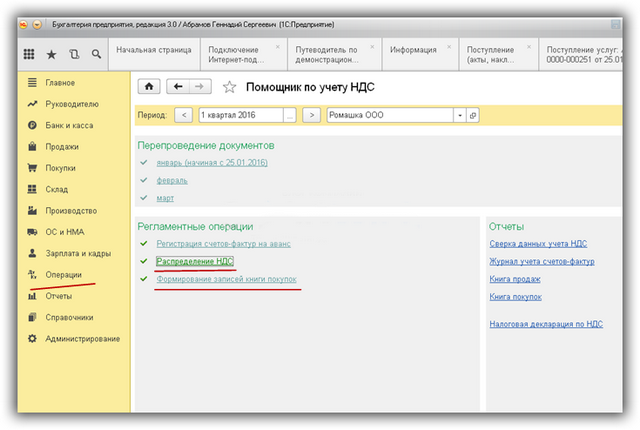Image resolution: width=640 pixels, height=430 pixels.
Task: Open Налоговая декларация по НДС
Action: pyautogui.click(x=546, y=324)
